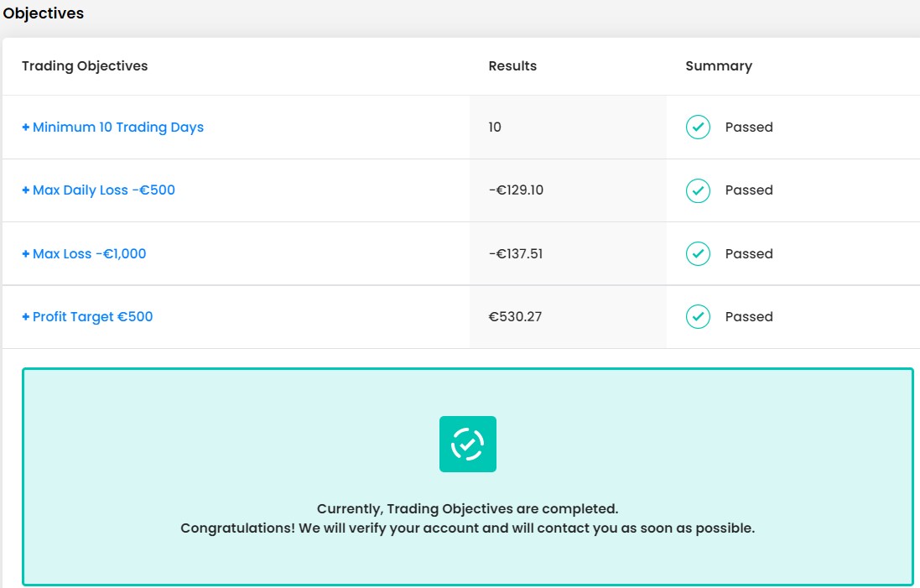The image size is (920, 588).
Task: Click the Passed checkmark for Max Loss
Action: [x=697, y=253]
